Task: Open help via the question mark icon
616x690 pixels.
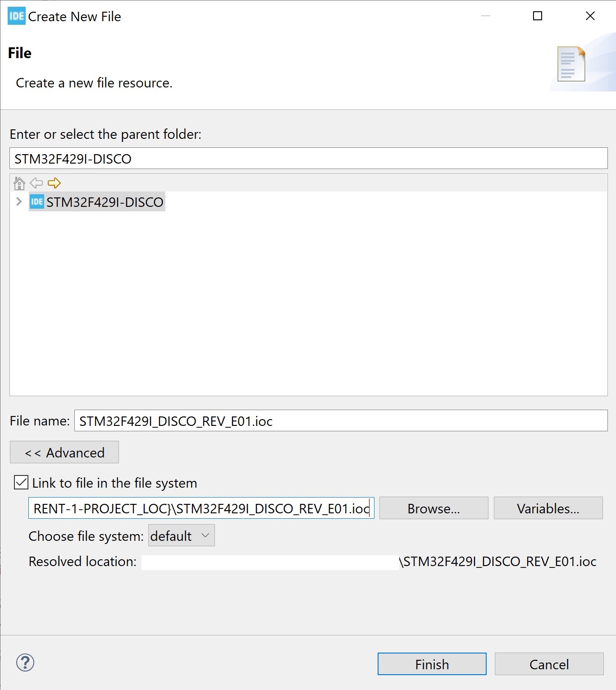Action: pos(25,663)
